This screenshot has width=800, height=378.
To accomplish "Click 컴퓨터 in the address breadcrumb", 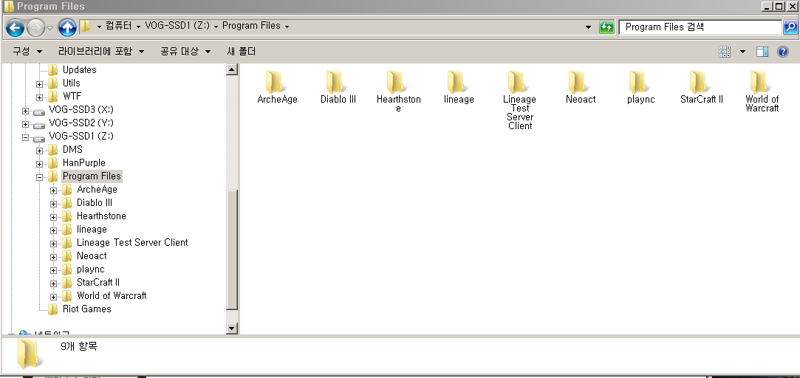I will 118,26.
